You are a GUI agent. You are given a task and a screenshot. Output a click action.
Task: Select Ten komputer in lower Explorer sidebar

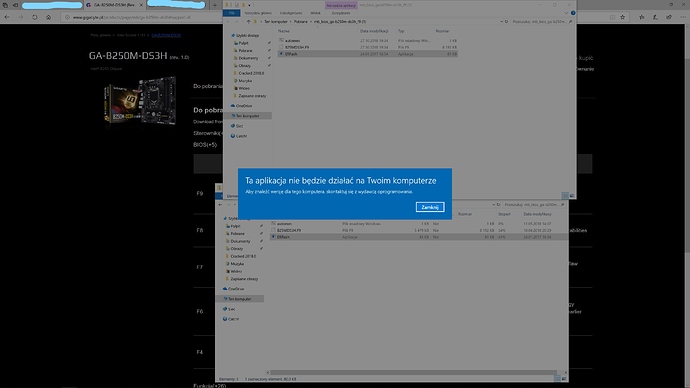(239, 299)
